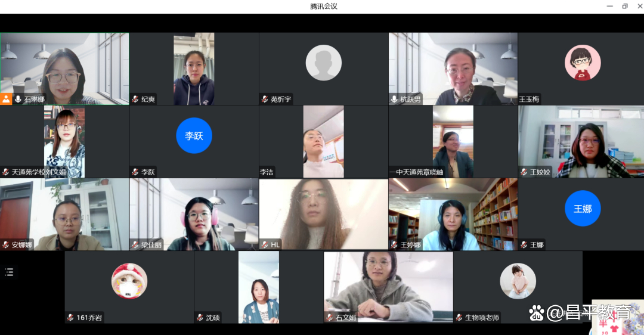The width and height of the screenshot is (644, 335).
Task: Click the muted mic icon beside 王姣姣
Action: [x=524, y=172]
